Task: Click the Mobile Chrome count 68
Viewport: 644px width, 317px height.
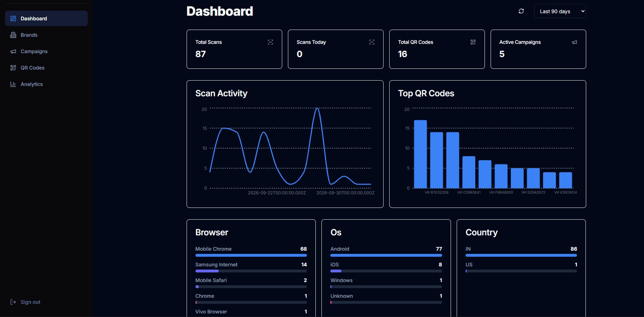Action: (x=304, y=249)
